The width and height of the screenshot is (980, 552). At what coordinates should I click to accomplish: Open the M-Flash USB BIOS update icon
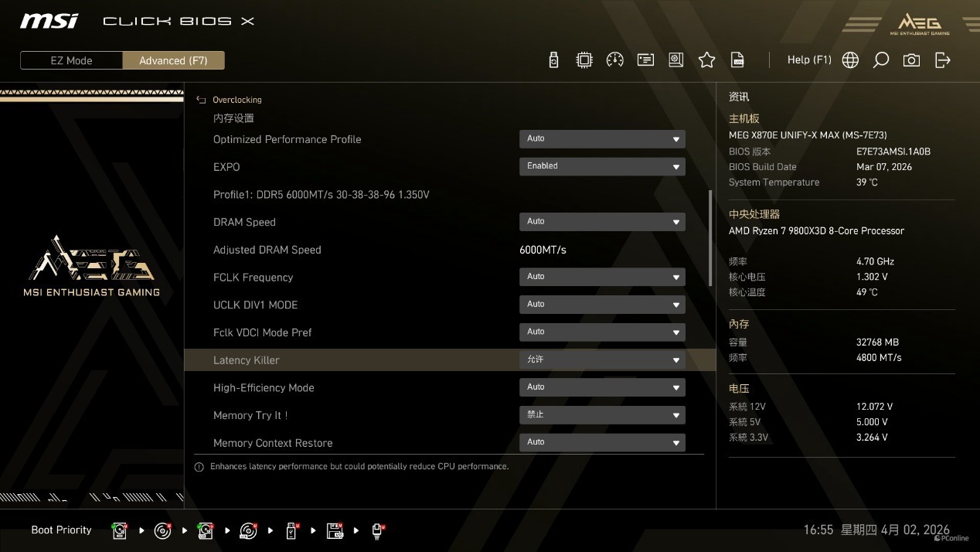pos(553,60)
